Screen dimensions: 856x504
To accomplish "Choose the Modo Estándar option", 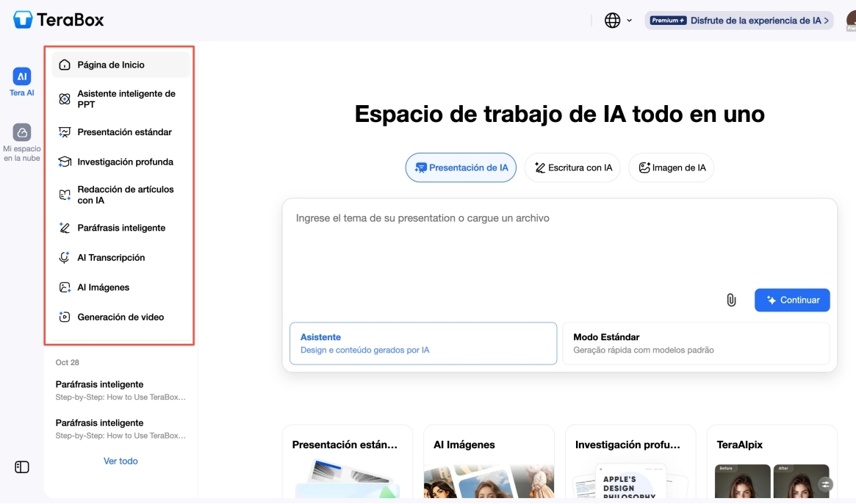I will click(696, 343).
